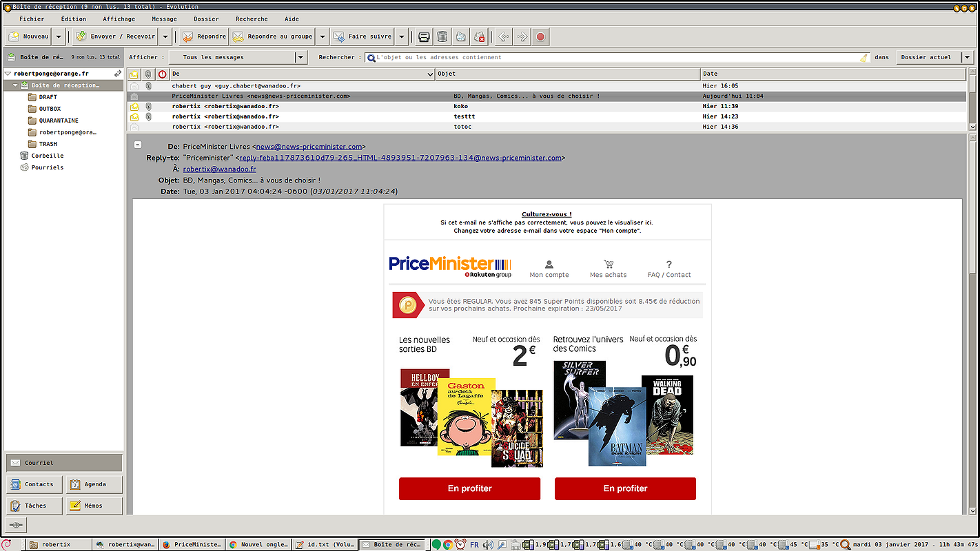This screenshot has width=980, height=551.
Task: Select the chabert guy message row
Action: (x=547, y=86)
